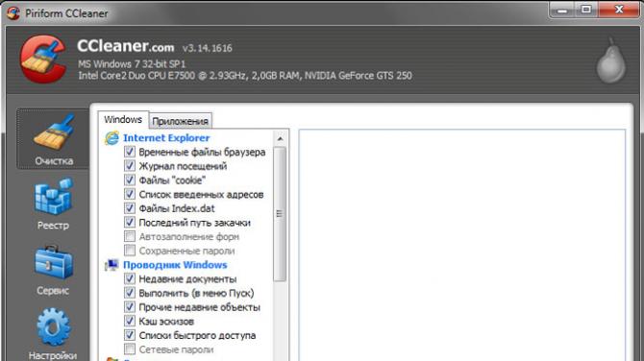Screen dimensions: 644x361
Task: Uncheck Выполнить (в меню Пуск)
Action: coord(130,293)
